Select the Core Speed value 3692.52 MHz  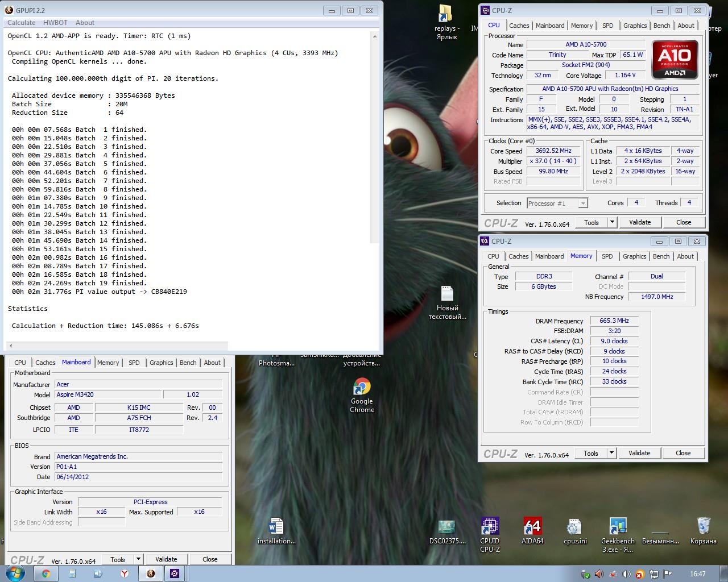[553, 151]
